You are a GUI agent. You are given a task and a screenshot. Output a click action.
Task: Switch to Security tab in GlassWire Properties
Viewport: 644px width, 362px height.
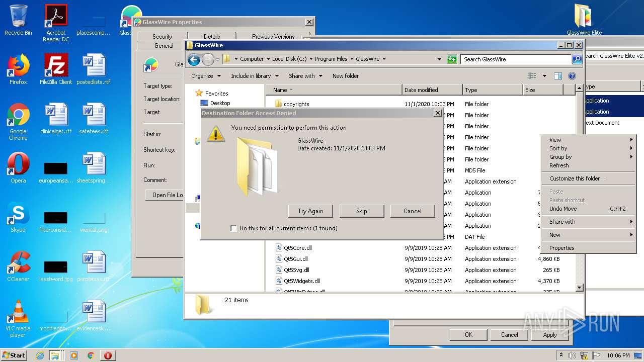click(162, 37)
